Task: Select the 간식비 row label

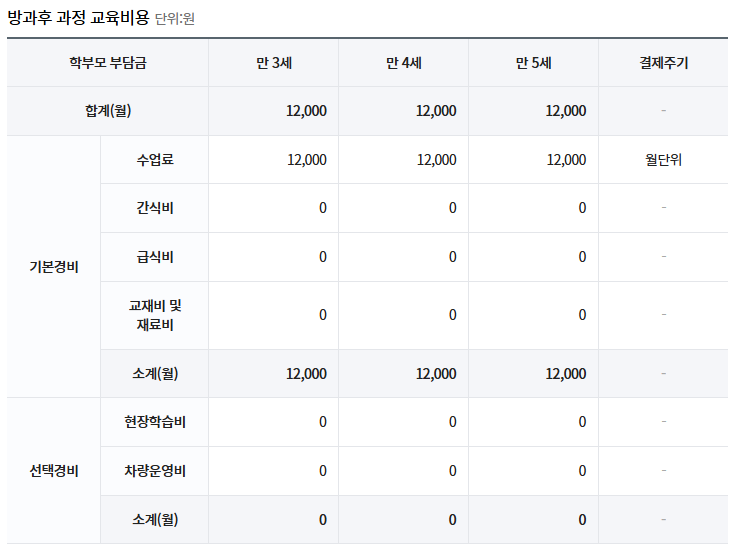Action: pyautogui.click(x=155, y=208)
